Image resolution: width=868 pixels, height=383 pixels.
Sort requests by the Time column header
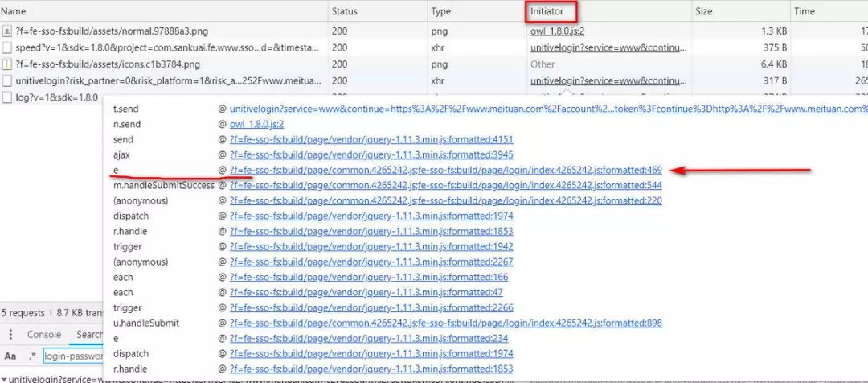point(829,11)
